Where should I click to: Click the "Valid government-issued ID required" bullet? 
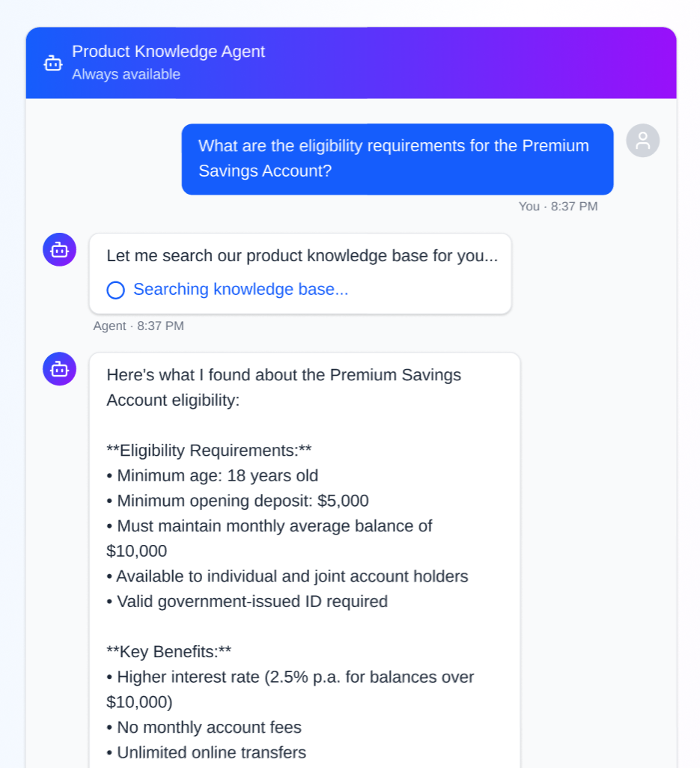(252, 601)
